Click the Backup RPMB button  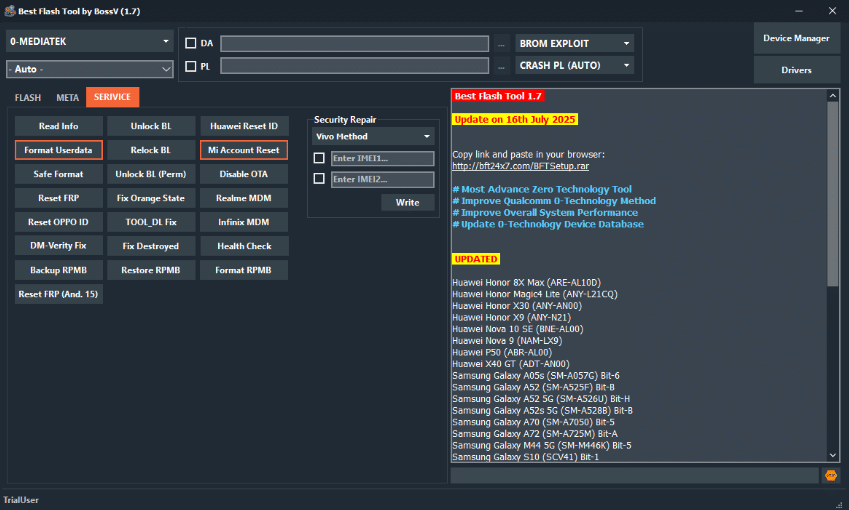[58, 270]
